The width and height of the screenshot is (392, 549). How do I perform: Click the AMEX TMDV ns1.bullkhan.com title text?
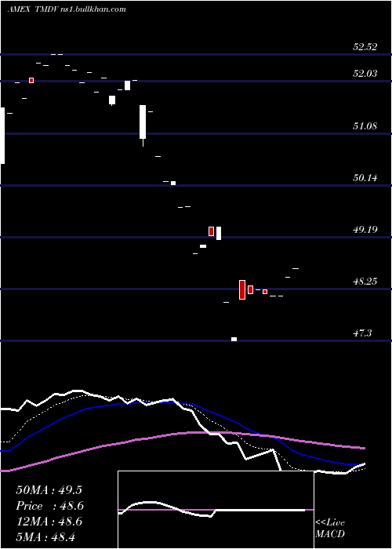click(67, 9)
